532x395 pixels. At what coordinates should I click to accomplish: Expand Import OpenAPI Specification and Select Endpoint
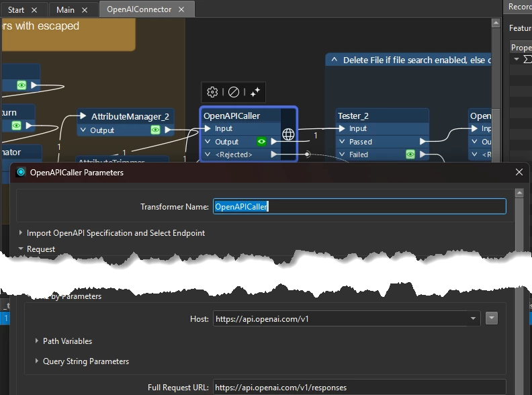[x=21, y=233]
